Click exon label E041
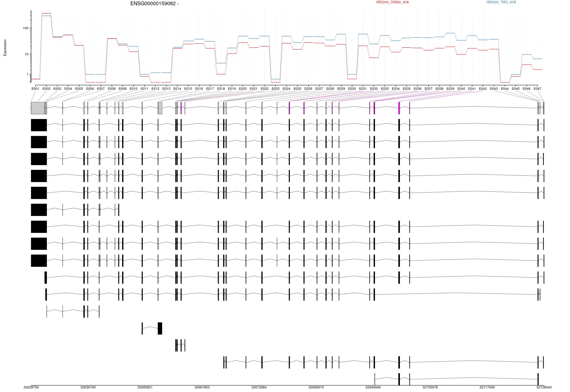Image resolution: width=570 pixels, height=392 pixels. [x=472, y=89]
